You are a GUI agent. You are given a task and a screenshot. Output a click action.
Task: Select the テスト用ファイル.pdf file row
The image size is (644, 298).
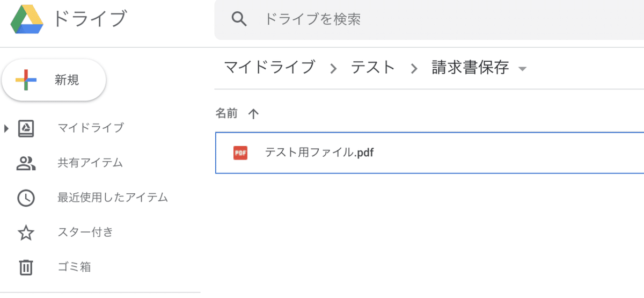(429, 152)
